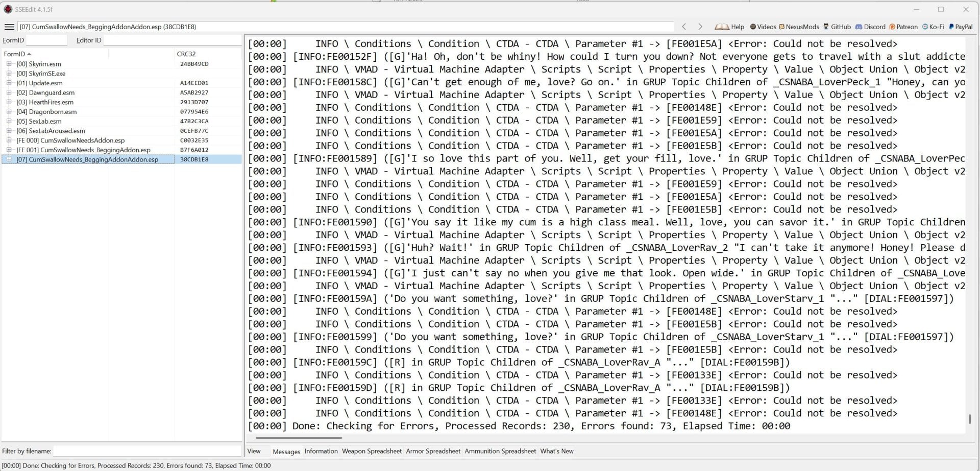Expand the [07] CumSwallowNeeds_BeggingAddonAddon.esp node

coord(9,159)
